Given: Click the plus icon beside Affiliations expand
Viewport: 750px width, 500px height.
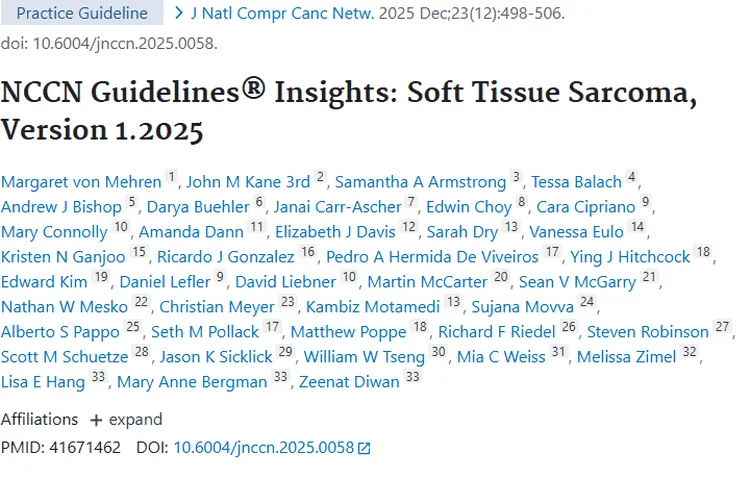Looking at the screenshot, I should tap(96, 420).
